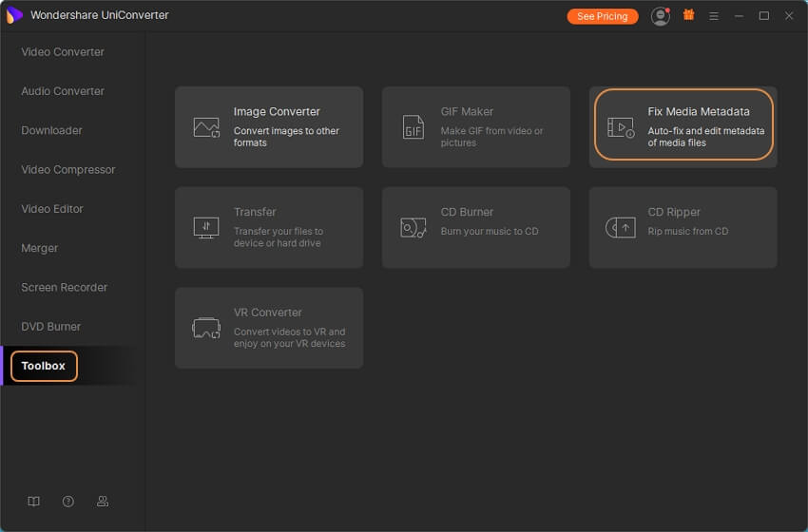Click the Wondershare UniConverter logo
808x532 pixels.
[x=14, y=15]
